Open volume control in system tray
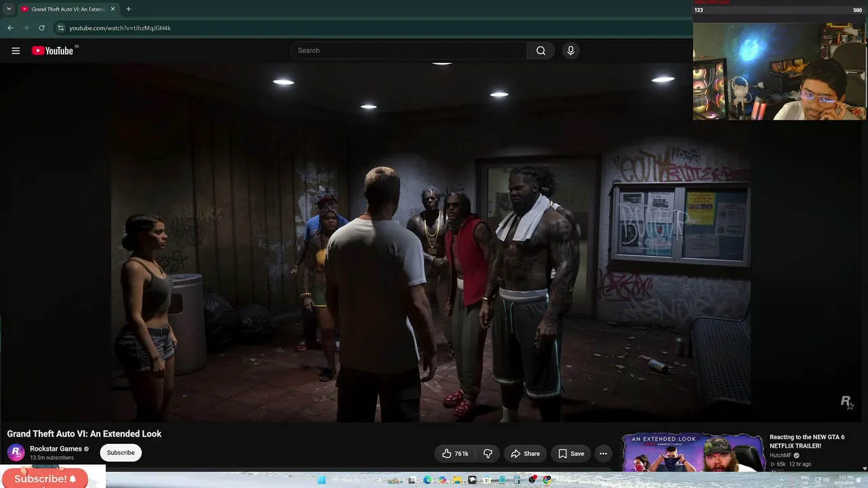The image size is (868, 488). [826, 480]
